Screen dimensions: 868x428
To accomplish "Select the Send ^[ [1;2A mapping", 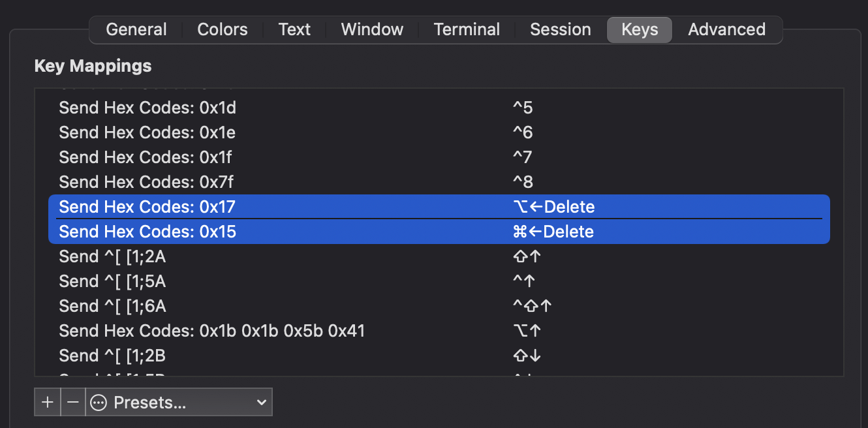I will (x=261, y=256).
